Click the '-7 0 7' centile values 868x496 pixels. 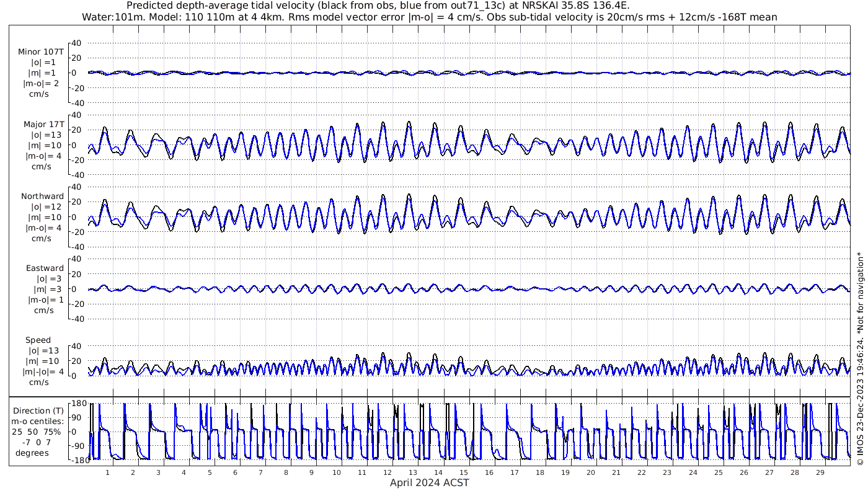coord(38,442)
